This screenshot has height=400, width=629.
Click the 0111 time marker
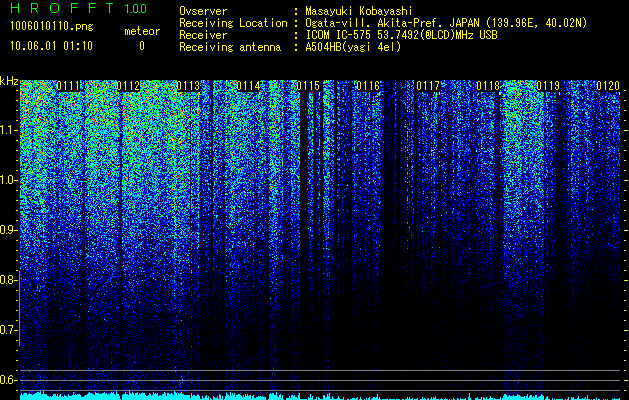pos(68,86)
